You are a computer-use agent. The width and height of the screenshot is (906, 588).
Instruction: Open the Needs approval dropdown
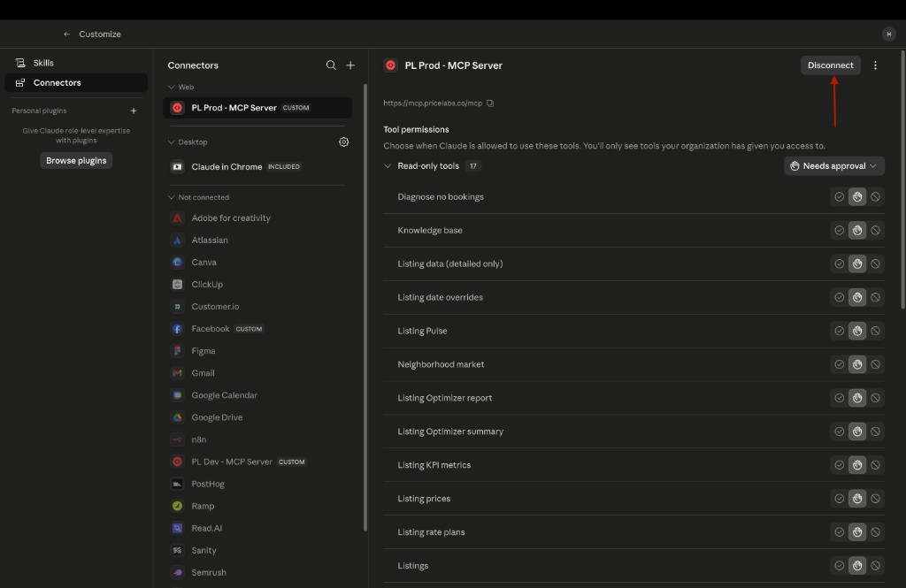(833, 165)
